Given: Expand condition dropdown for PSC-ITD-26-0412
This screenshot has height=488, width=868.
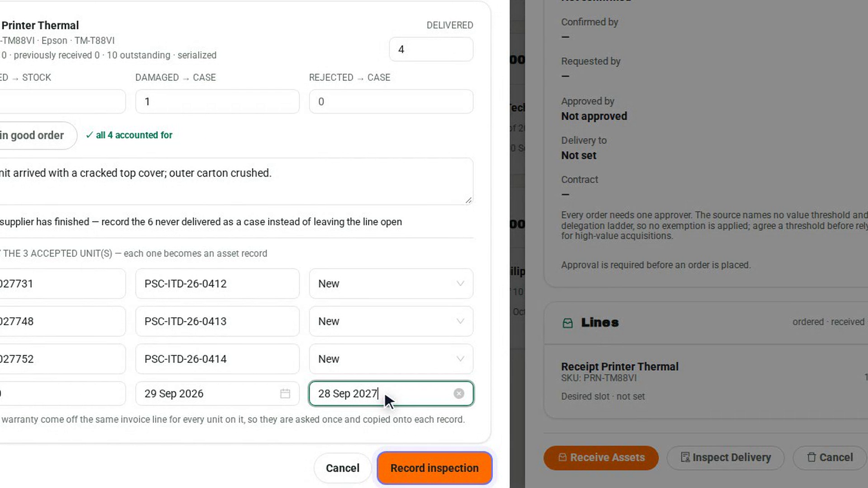Looking at the screenshot, I should coord(460,284).
